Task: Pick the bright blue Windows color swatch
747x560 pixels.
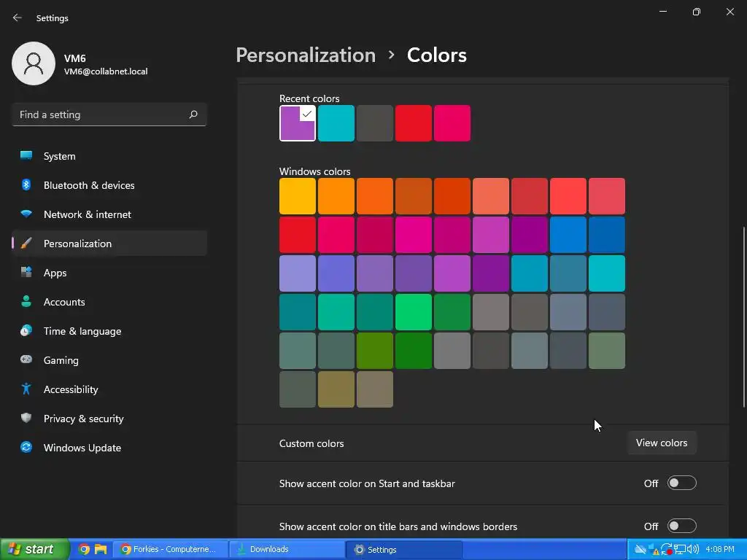Action: [x=568, y=235]
